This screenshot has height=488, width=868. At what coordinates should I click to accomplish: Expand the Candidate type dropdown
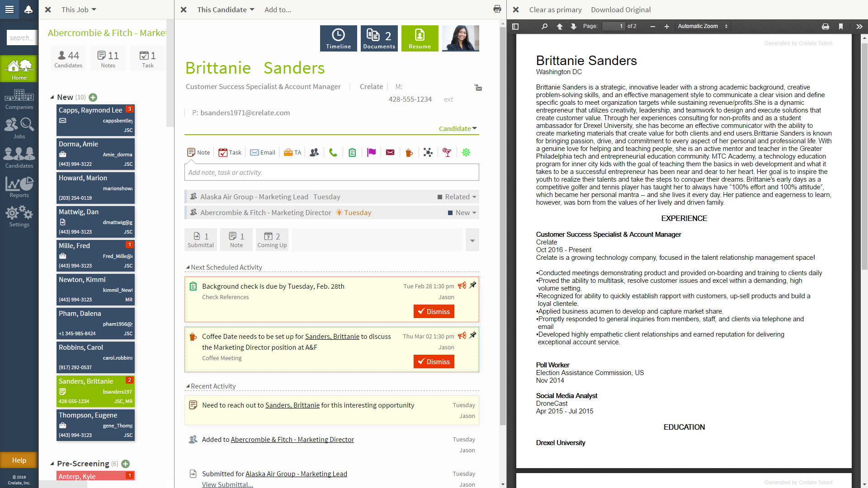458,129
